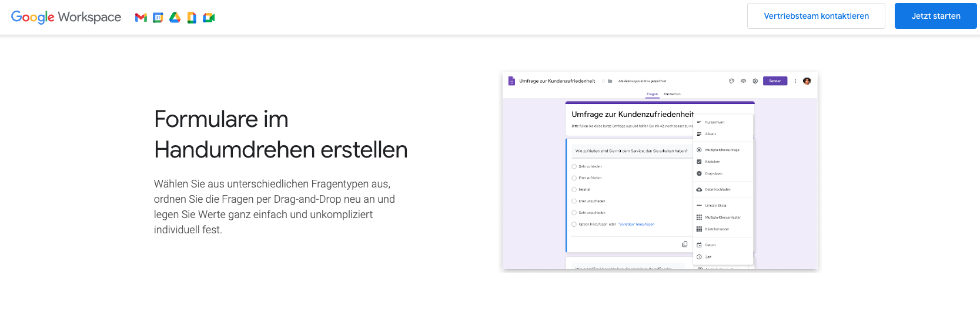Pick "Multiple-Choice-Frage" in the type menu
The height and width of the screenshot is (315, 980).
(x=722, y=150)
